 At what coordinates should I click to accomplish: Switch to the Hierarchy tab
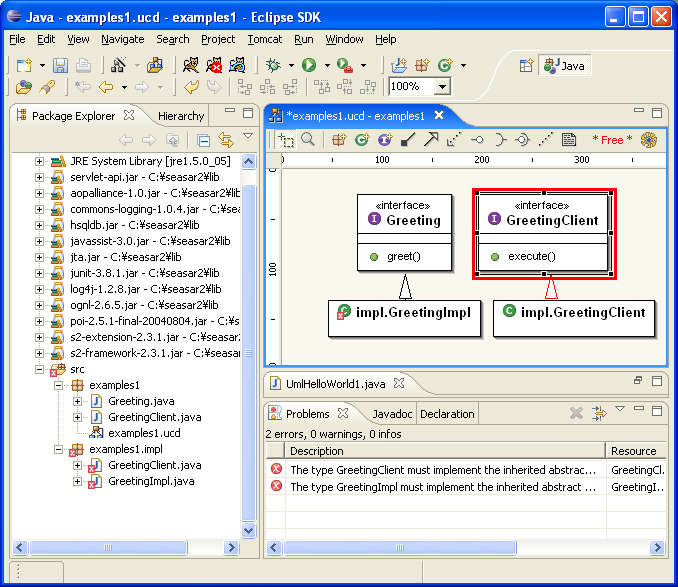coord(180,115)
